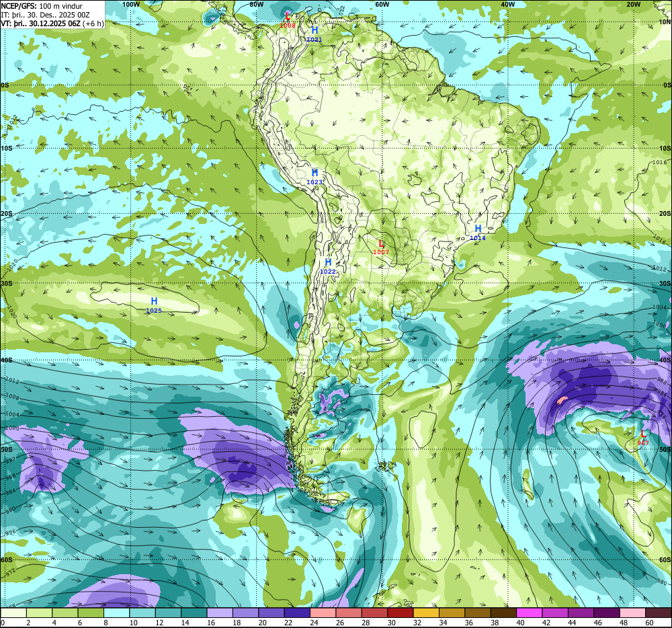Click the 60W longitude label
This screenshot has width=672, height=628.
point(382,4)
